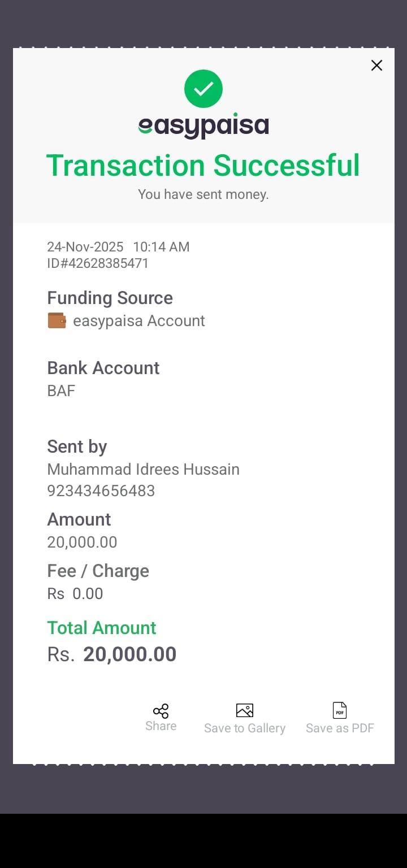Tap the easypaisa logo
407x868 pixels.
[x=203, y=127]
